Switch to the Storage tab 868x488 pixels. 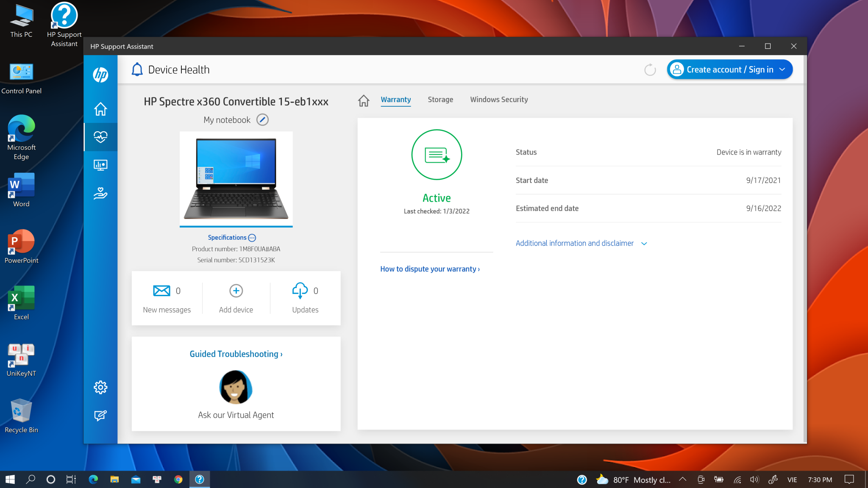(x=440, y=100)
